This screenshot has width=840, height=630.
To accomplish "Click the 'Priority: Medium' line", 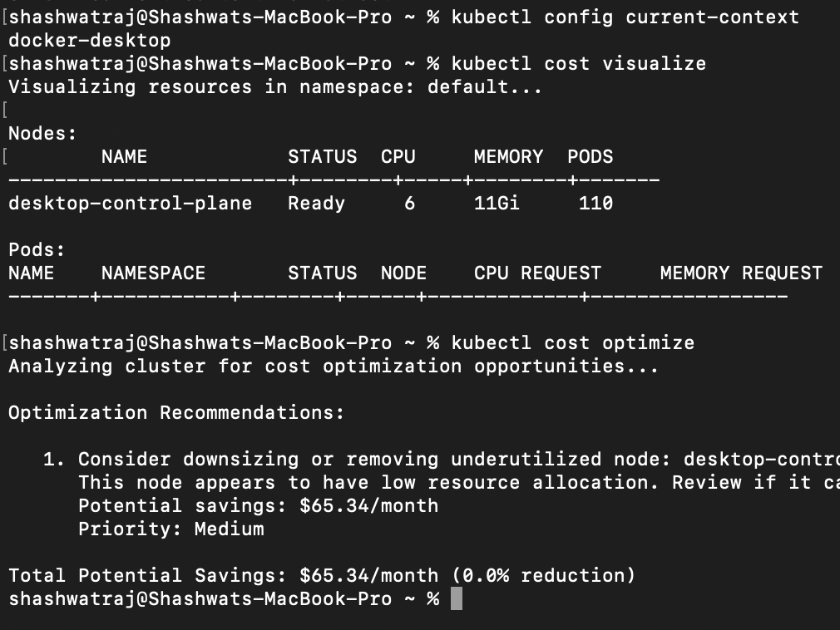I will point(170,529).
